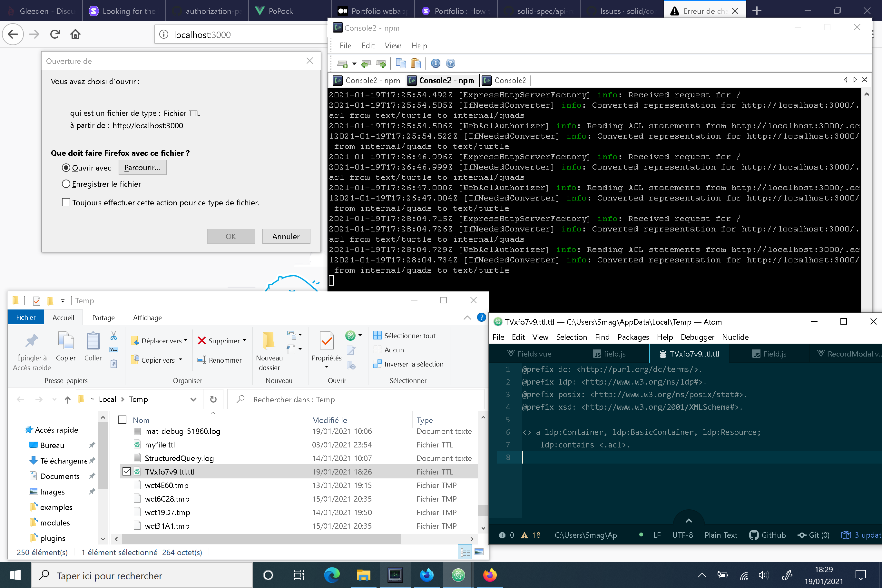
Task: Click the next tab arrow icon in Console2 toolbar
Action: pos(381,64)
